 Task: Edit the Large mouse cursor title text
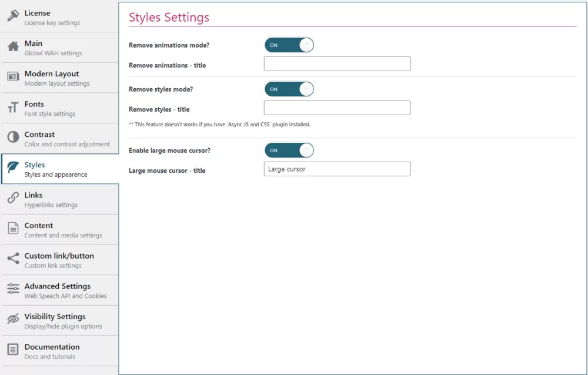click(x=337, y=169)
